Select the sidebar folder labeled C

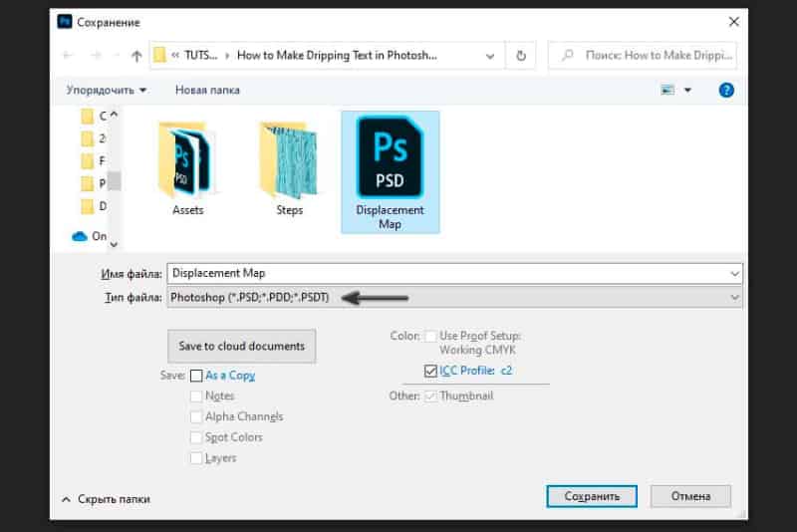tap(94, 117)
